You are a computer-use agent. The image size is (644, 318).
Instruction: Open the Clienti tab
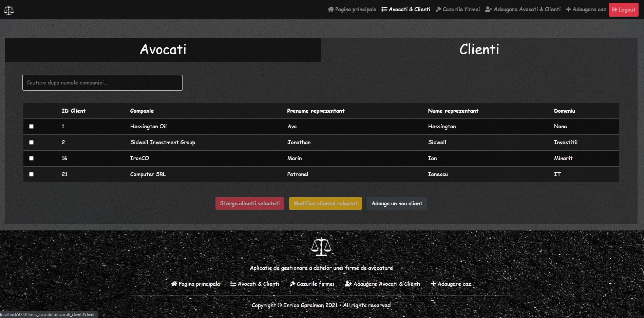[479, 50]
